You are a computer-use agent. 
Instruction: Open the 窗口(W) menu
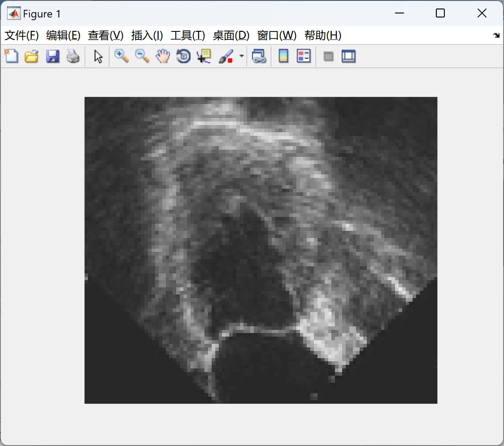click(277, 35)
